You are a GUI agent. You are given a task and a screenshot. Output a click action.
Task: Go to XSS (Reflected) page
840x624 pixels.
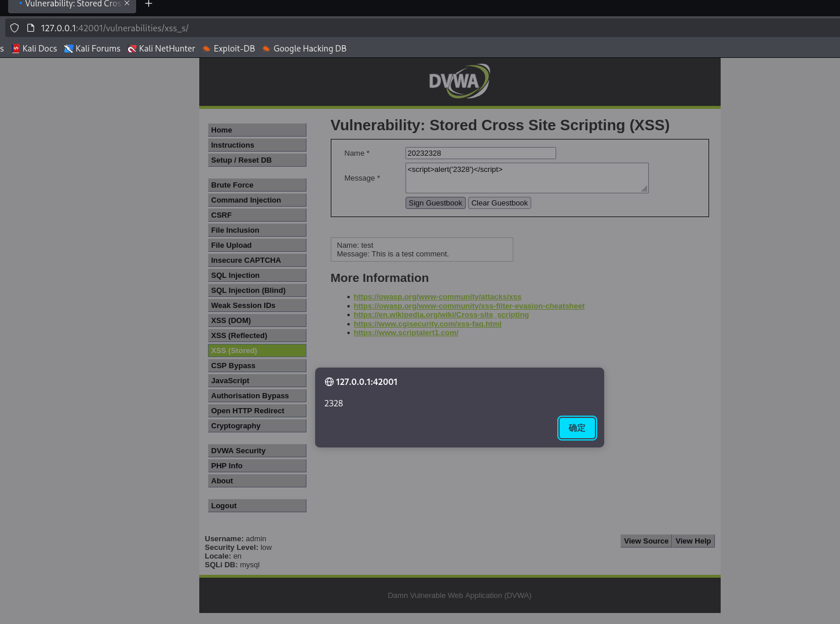(257, 335)
